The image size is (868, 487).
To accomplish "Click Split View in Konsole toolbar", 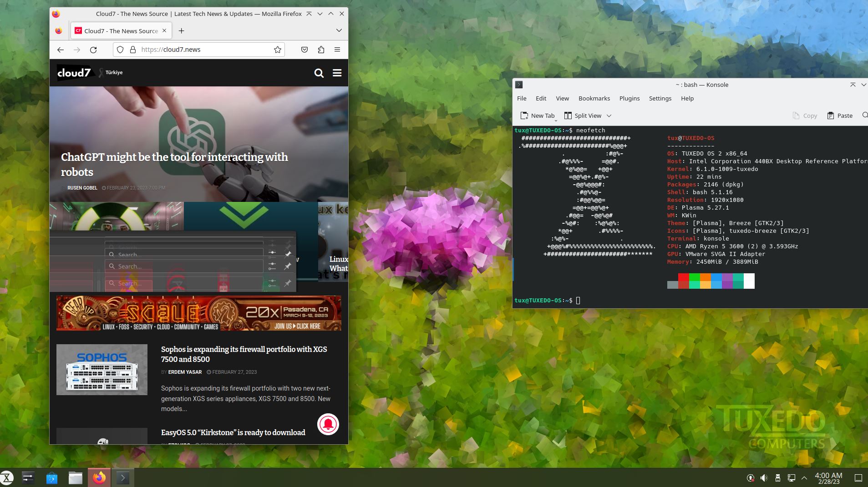I will click(x=583, y=115).
